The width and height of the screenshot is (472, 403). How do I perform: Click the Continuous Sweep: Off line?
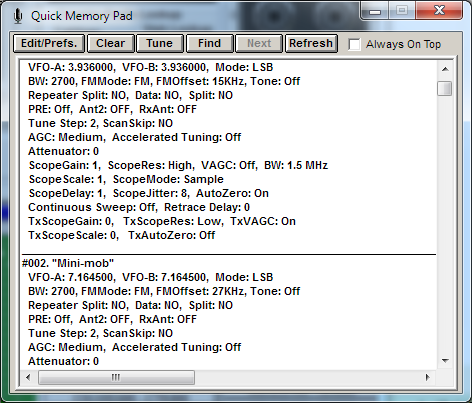(139, 207)
